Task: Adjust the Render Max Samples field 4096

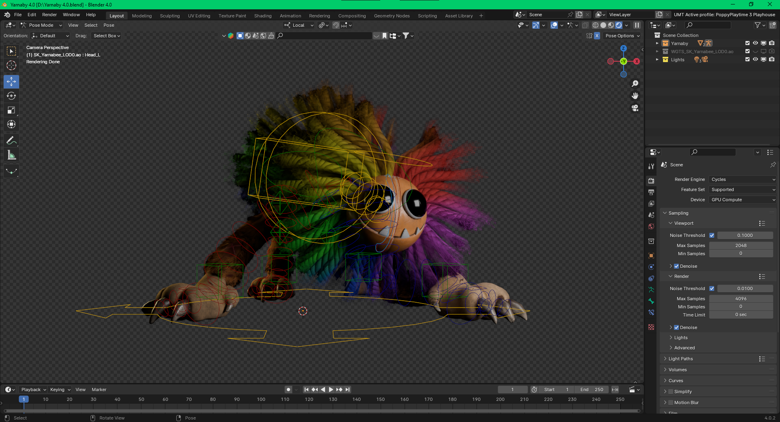Action: (x=741, y=299)
